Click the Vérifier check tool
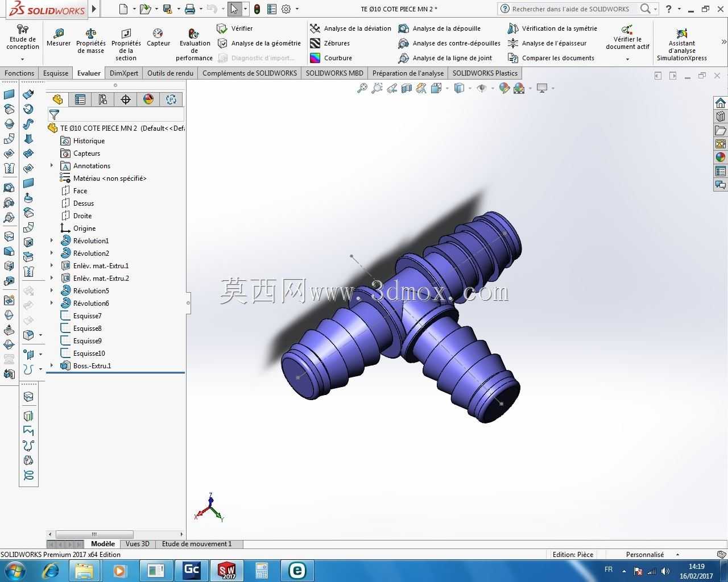Viewport: 728px width, 582px height. click(x=235, y=28)
